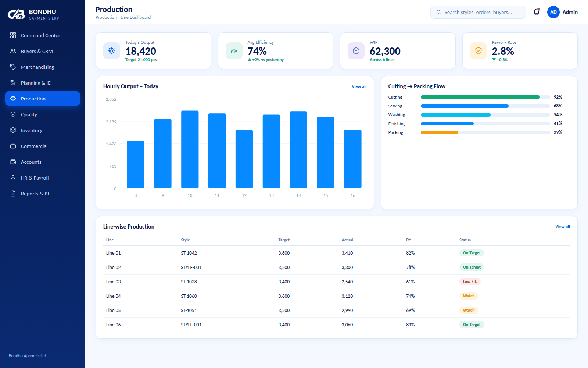Click the Style column header
Viewport: 588px width, 368px height.
pos(185,240)
